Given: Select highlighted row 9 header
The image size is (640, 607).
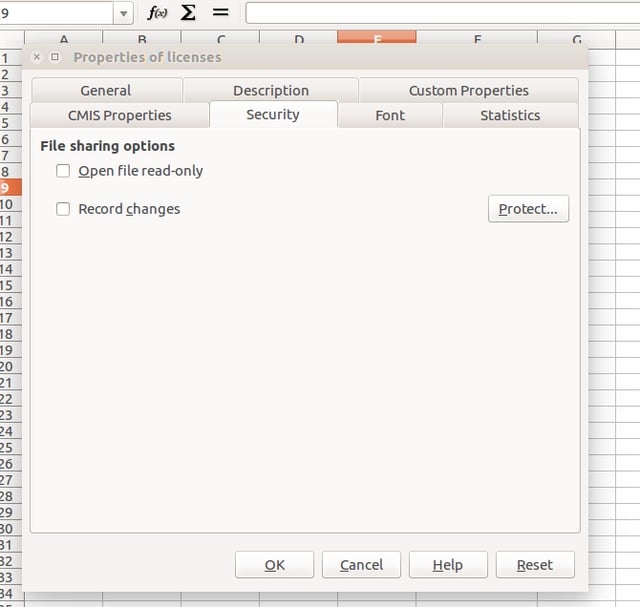Looking at the screenshot, I should 11,188.
